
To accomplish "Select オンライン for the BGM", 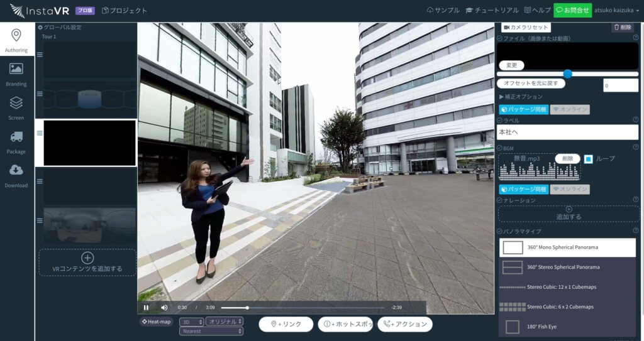I will (x=570, y=189).
